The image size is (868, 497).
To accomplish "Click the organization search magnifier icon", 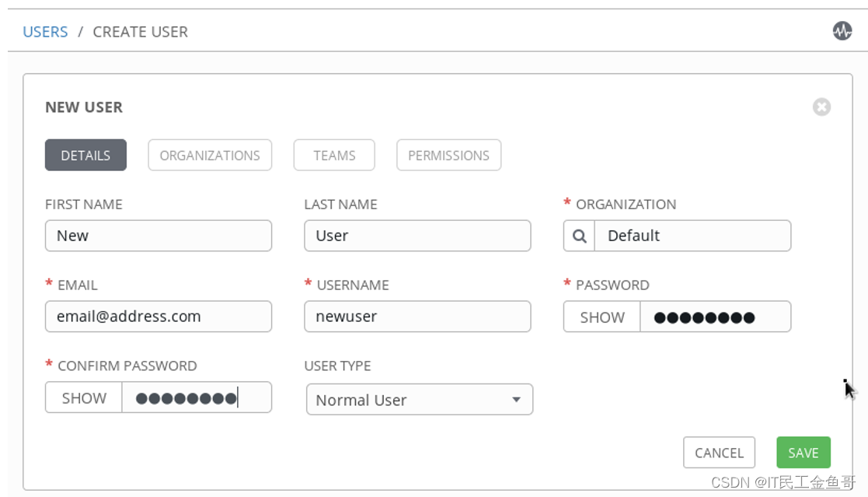I will click(579, 236).
